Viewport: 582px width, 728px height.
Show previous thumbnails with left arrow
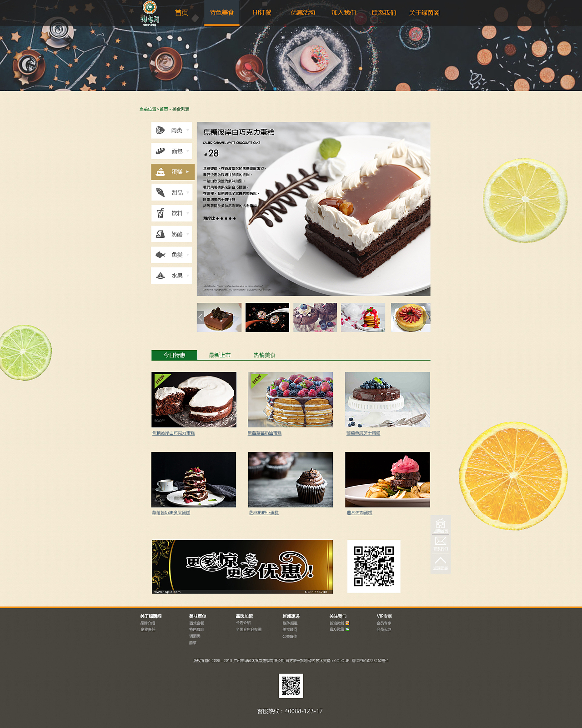click(201, 317)
